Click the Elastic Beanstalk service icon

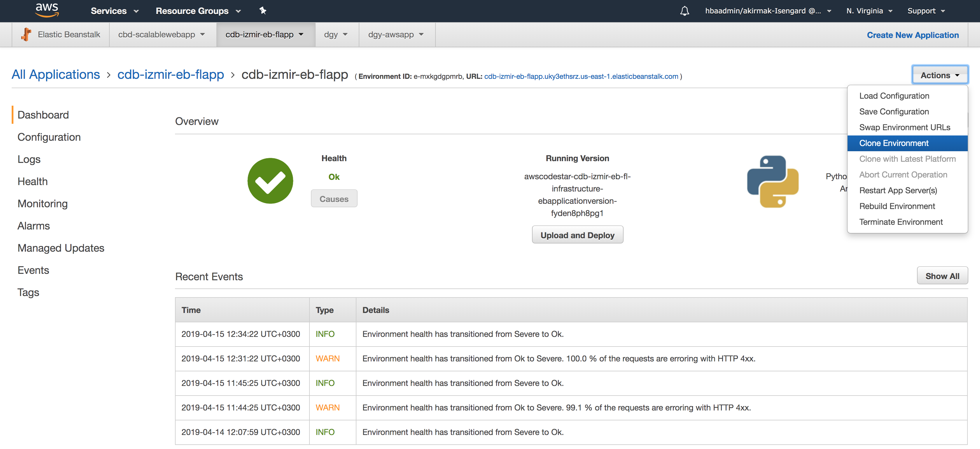click(26, 35)
